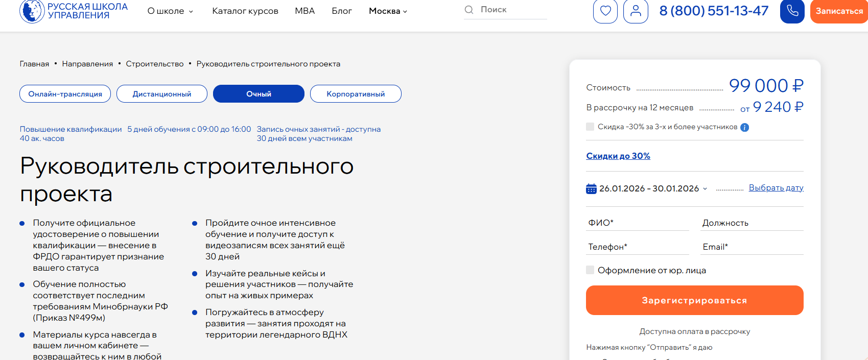Screen dimensions: 868x360
Task: Expand the 'О школе' menu
Action: click(x=170, y=11)
